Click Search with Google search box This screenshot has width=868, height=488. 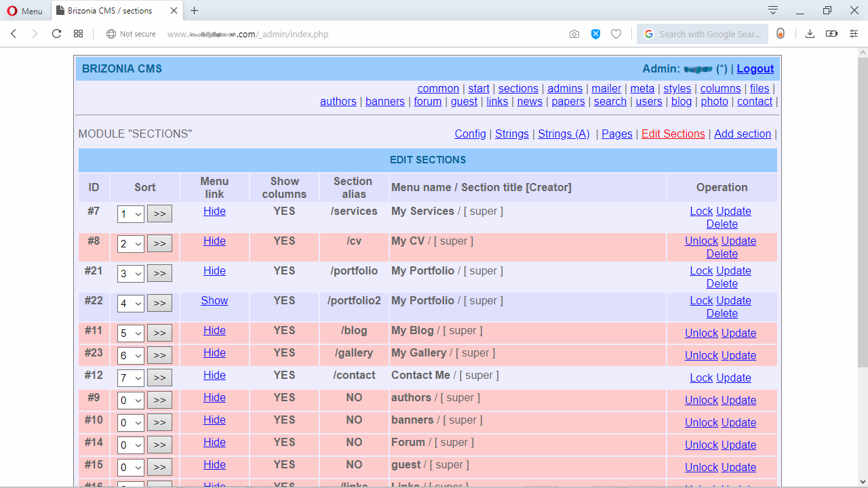click(703, 34)
